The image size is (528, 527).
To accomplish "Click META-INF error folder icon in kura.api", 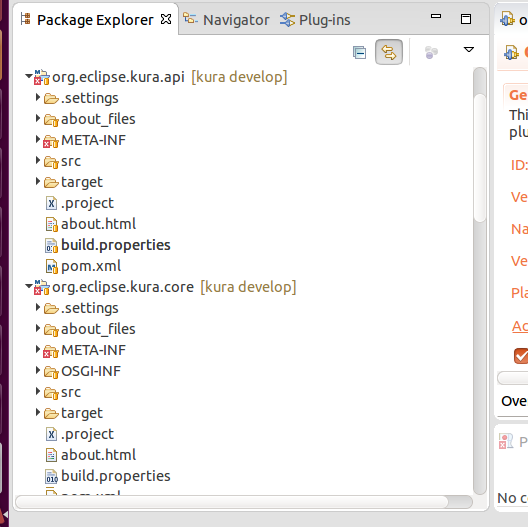I will 51,141.
